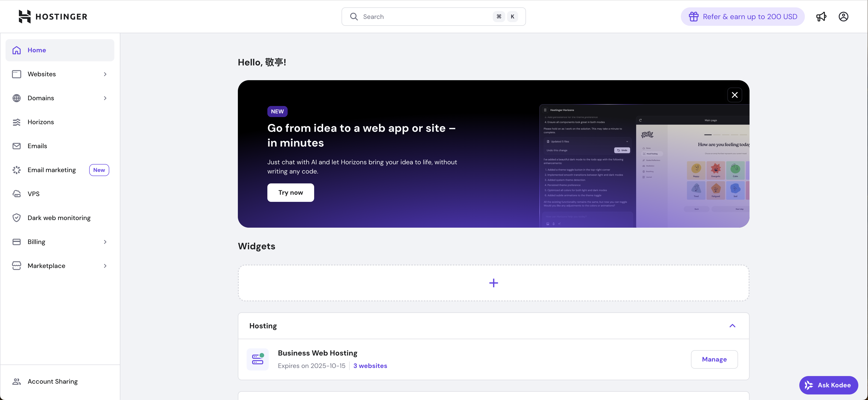This screenshot has width=868, height=400.
Task: Expand the Billing submenu chevron
Action: (x=105, y=242)
